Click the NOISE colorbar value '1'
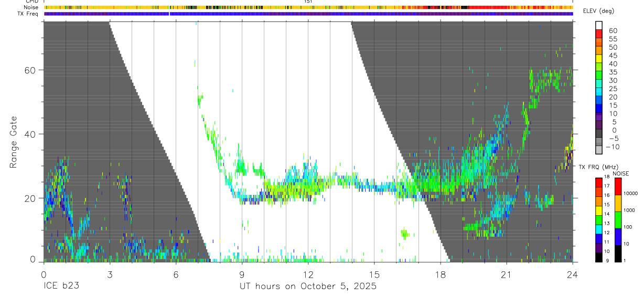This screenshot has height=297, width=644. [624, 260]
